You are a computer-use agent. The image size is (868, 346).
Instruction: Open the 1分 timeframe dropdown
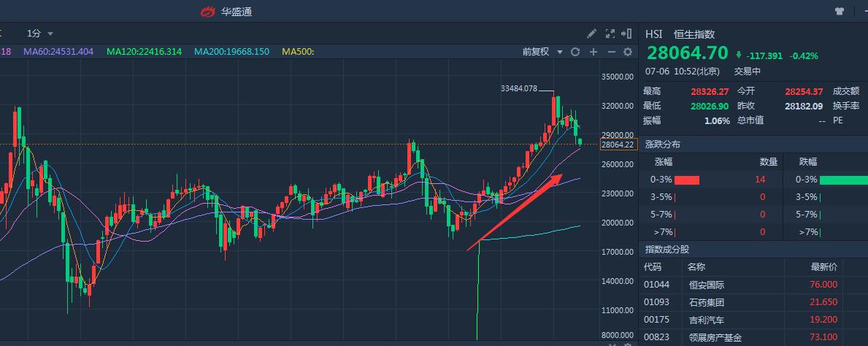click(x=40, y=34)
